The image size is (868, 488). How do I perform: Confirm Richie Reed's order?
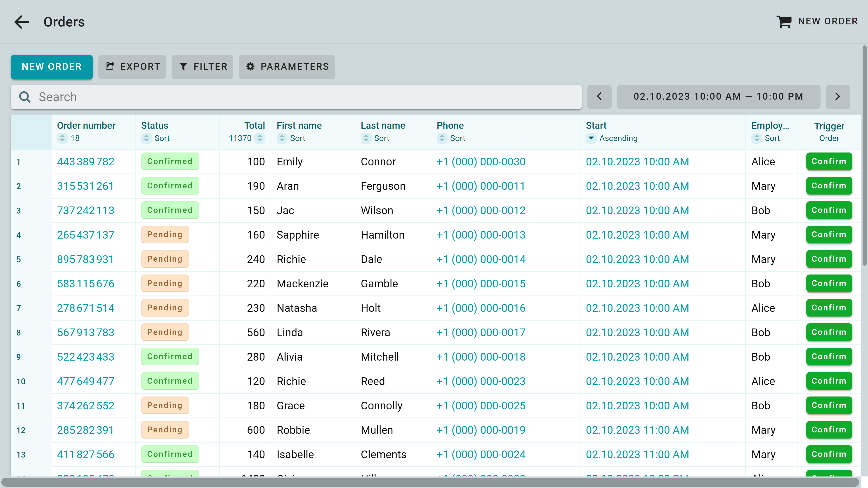pyautogui.click(x=829, y=381)
